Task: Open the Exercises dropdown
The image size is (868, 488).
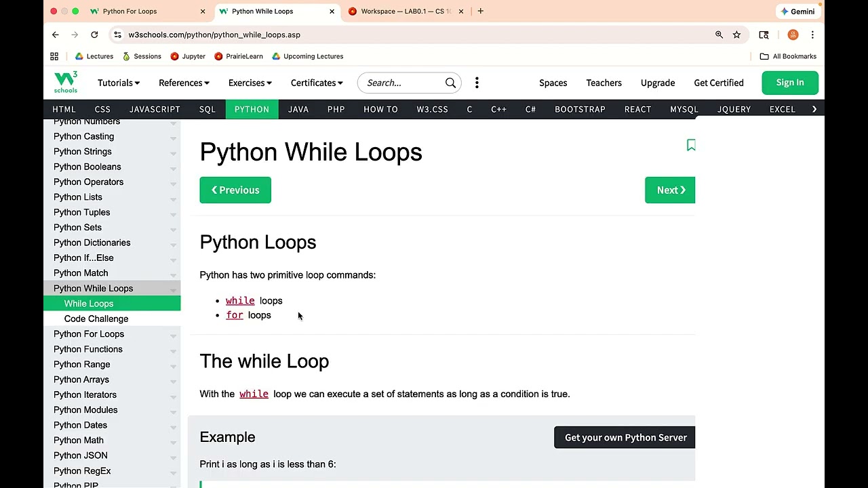Action: [250, 83]
